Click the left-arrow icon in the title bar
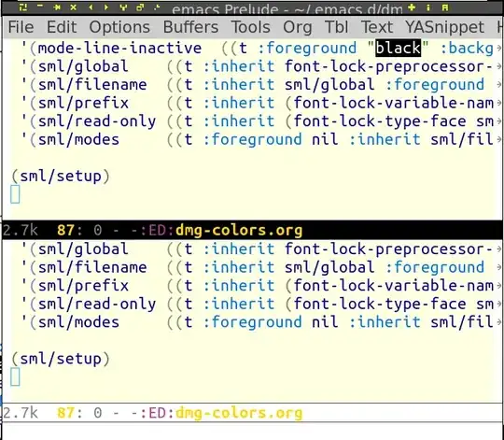Screen dimensions: 504x440 point(91,7)
